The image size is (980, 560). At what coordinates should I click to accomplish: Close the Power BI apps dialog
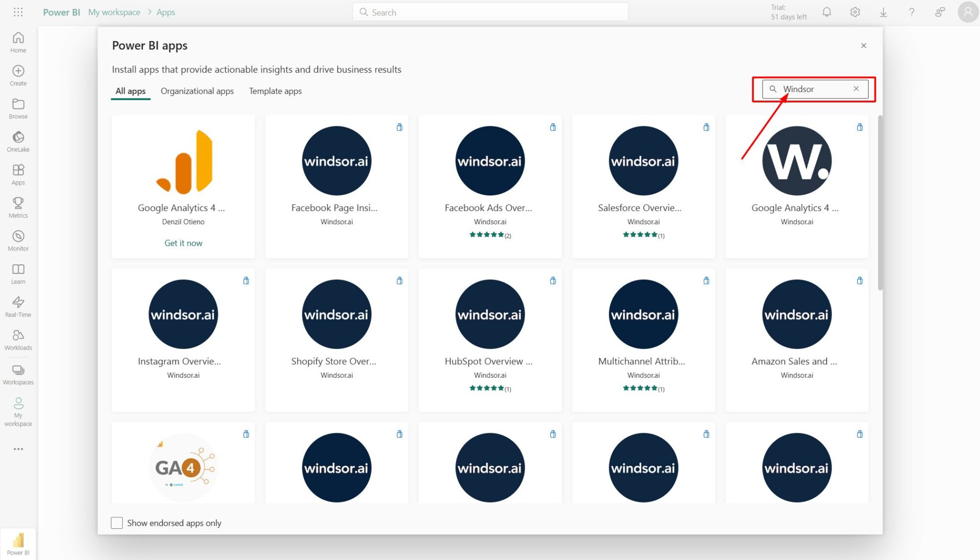click(864, 46)
